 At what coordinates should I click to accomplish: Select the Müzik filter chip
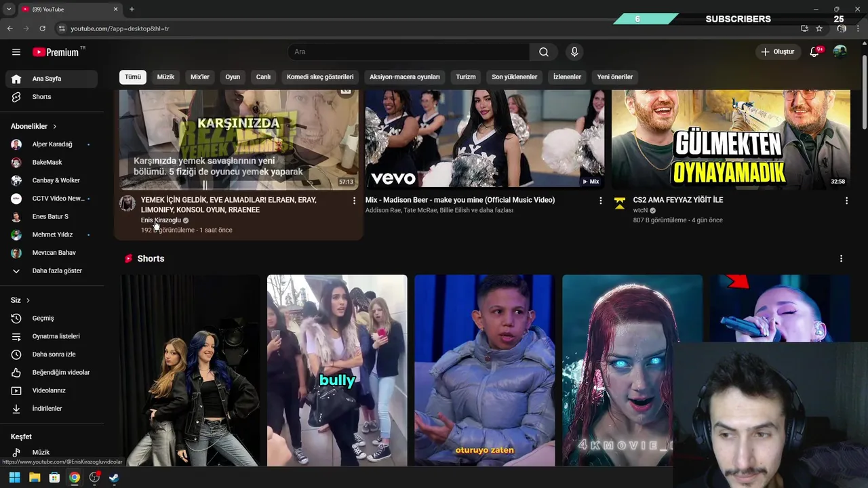pos(165,77)
